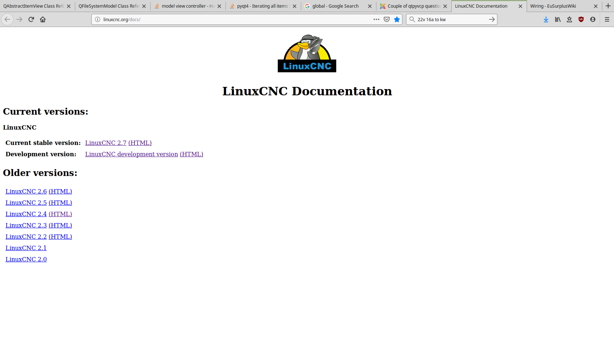
Task: Go back to the previous page
Action: click(7, 19)
